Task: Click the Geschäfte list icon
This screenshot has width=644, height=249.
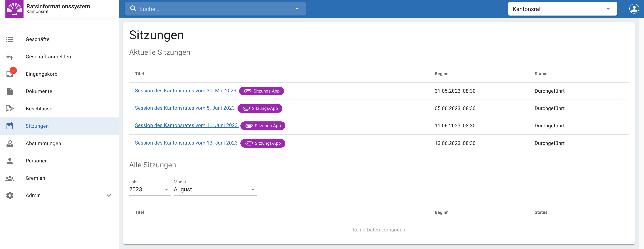Action: coord(10,39)
